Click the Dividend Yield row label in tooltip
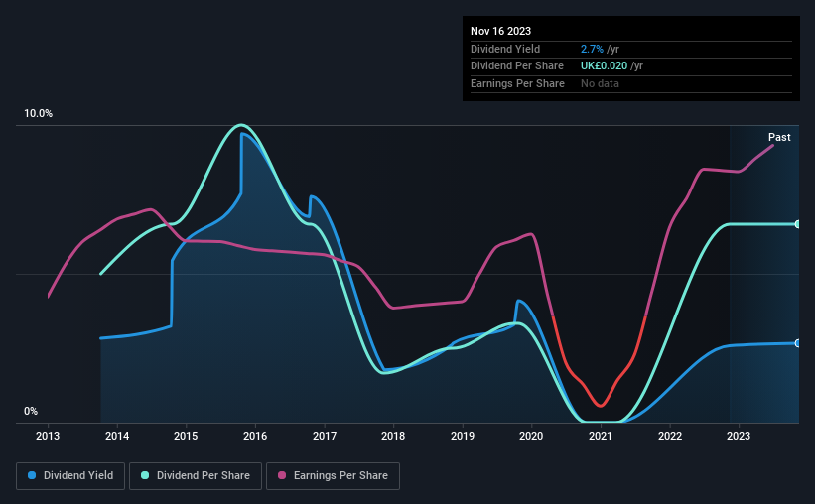The height and width of the screenshot is (504, 815). tap(505, 49)
